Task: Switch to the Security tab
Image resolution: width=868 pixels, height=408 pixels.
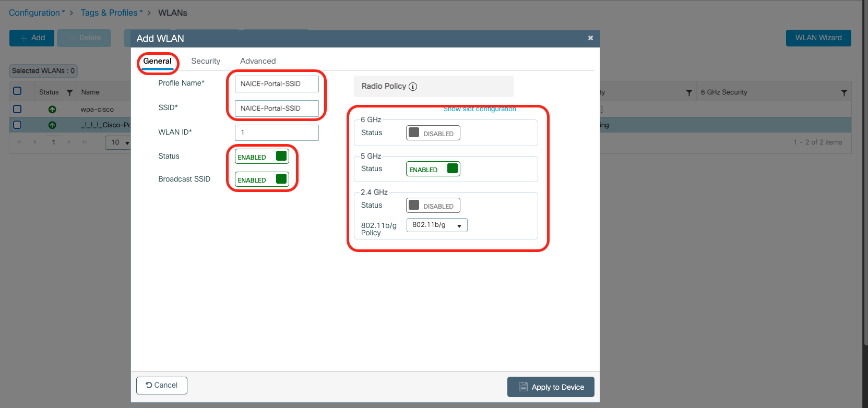Action: (x=206, y=61)
